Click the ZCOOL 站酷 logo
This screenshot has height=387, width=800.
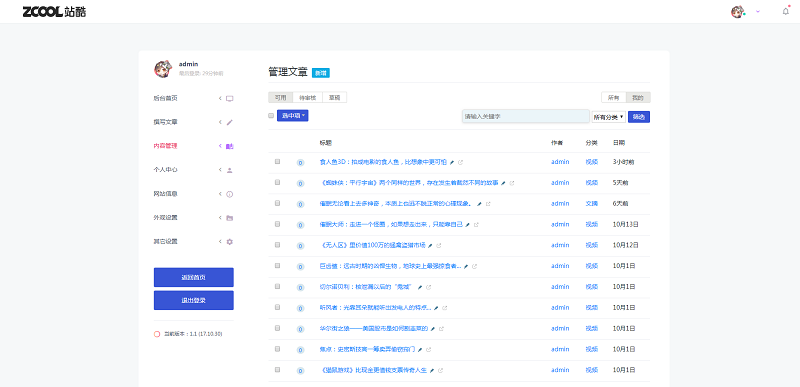pyautogui.click(x=54, y=12)
